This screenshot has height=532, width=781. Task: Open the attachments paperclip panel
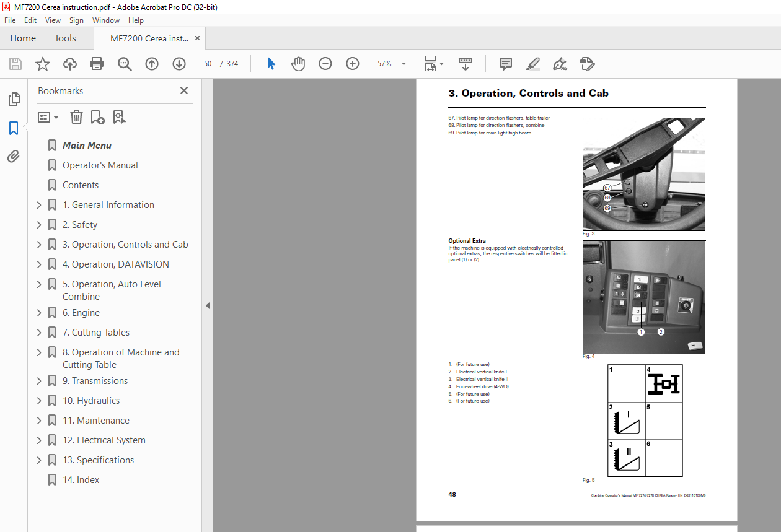[14, 157]
